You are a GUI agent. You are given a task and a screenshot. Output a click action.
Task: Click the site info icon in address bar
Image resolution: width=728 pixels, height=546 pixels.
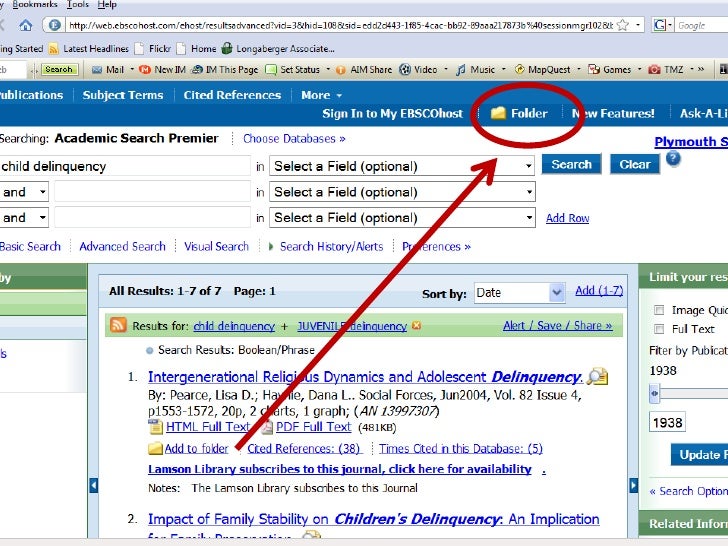[54, 25]
